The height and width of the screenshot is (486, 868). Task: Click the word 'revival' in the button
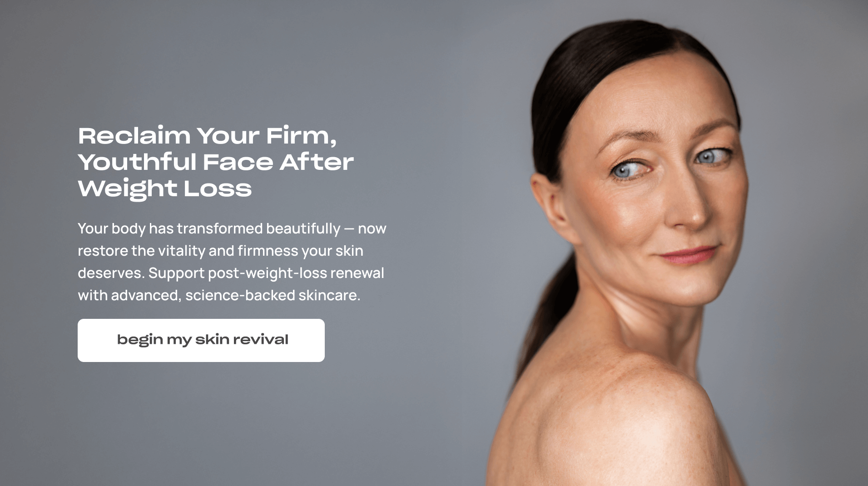[x=261, y=339]
